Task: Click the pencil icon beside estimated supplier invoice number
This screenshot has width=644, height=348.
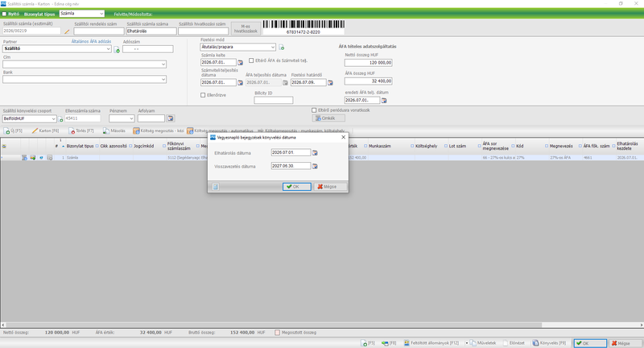Action: click(67, 31)
